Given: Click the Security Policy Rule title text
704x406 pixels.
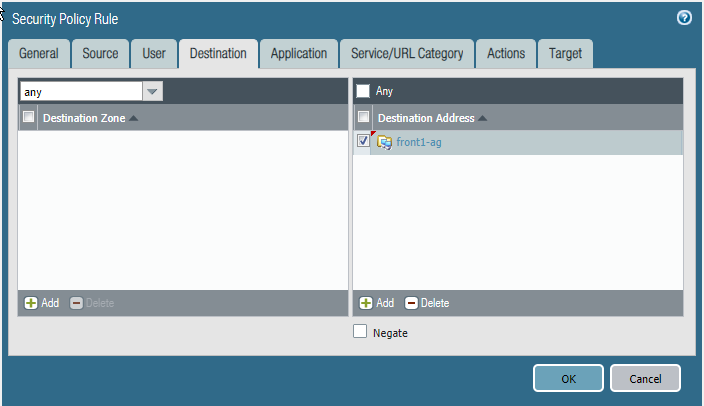Looking at the screenshot, I should coord(65,19).
